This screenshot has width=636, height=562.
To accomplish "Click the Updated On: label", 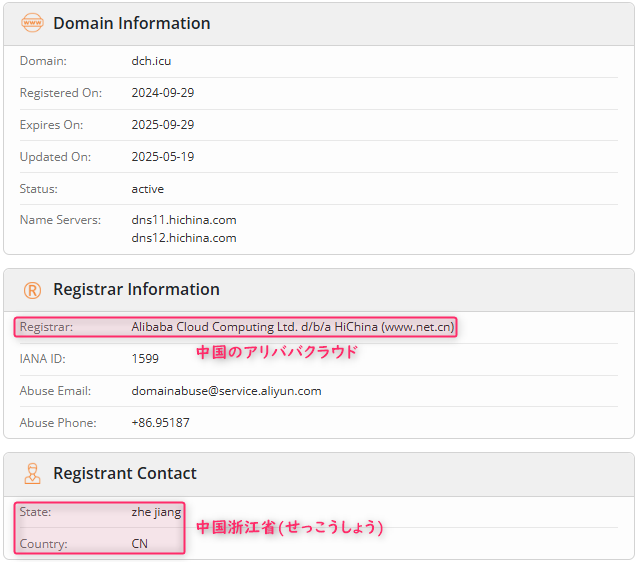I will (x=56, y=157).
